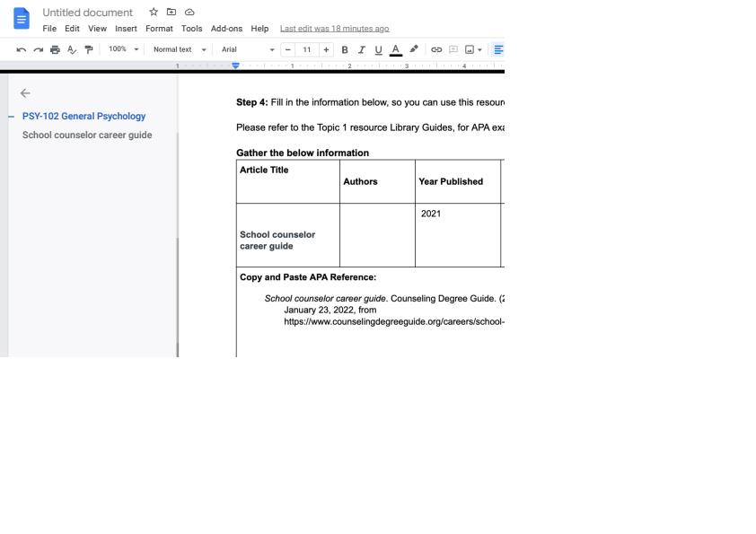Insert a link using the link icon
The image size is (756, 534).
click(436, 50)
